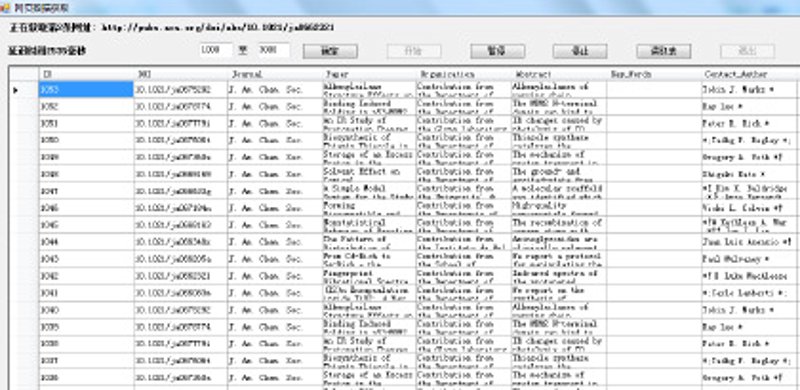Select the ID cell 1047
Image resolution: width=800 pixels, height=390 pixels.
(x=86, y=191)
